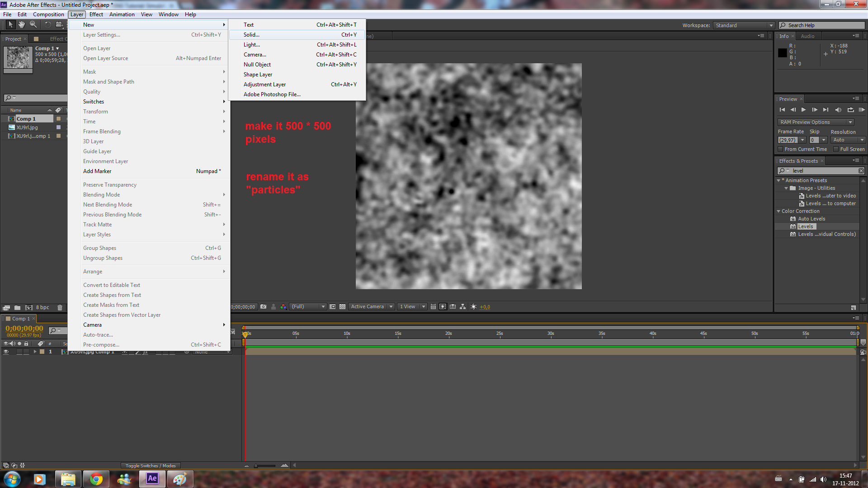Mute audio in Preview panel

[x=838, y=110]
